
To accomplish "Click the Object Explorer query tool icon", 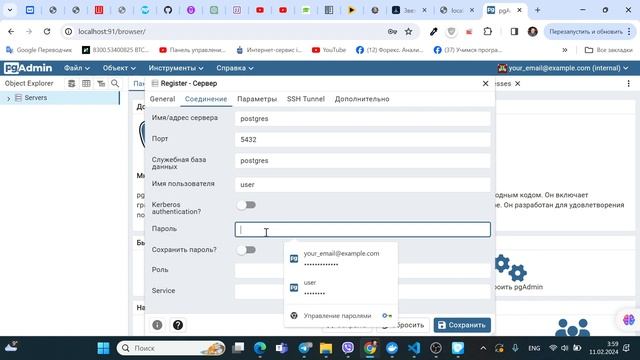I will pos(71,84).
